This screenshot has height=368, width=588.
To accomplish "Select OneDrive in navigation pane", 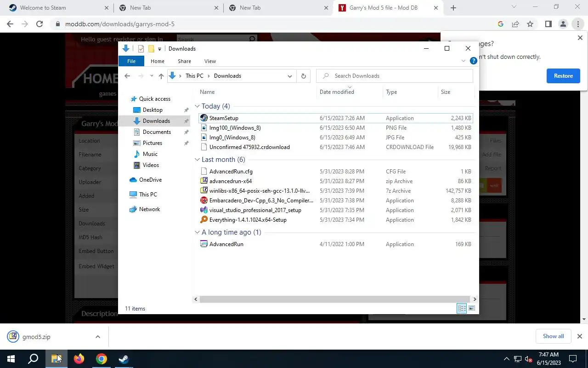I will 150,180.
